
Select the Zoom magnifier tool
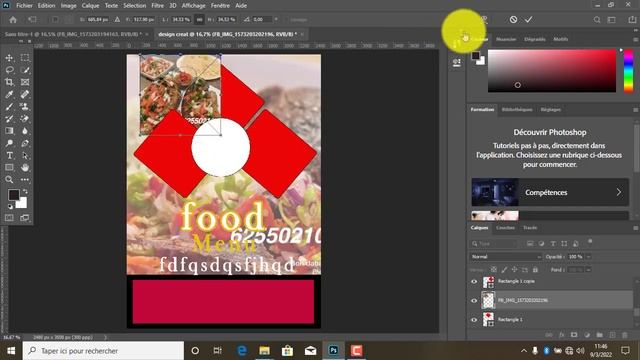pos(9,180)
